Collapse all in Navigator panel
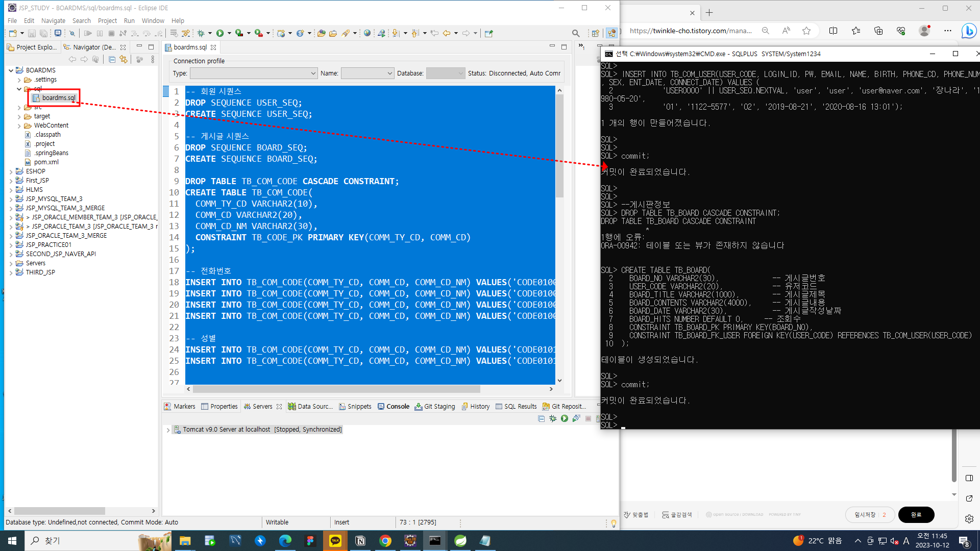980x551 pixels. (112, 60)
